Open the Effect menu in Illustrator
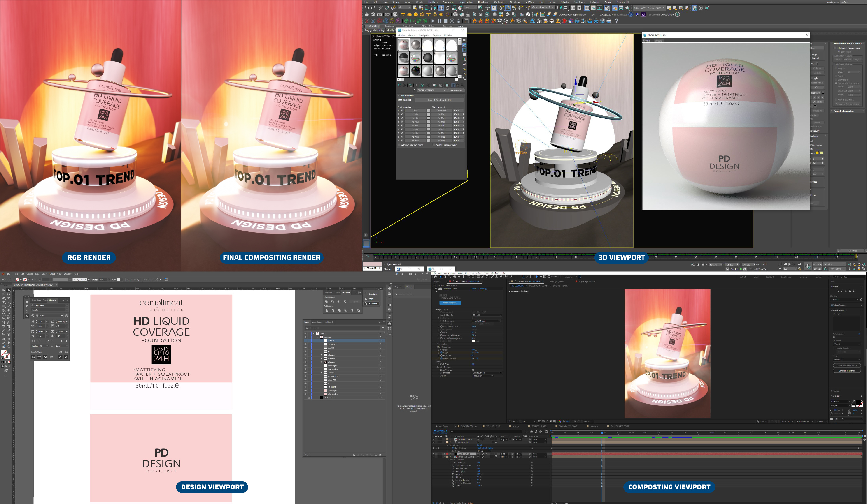The height and width of the screenshot is (504, 867). [52, 274]
